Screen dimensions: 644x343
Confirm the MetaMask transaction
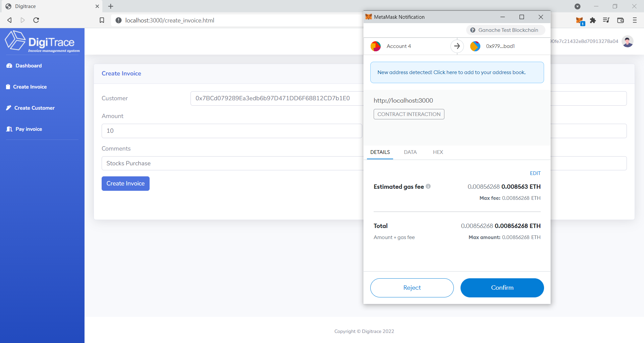pos(502,288)
